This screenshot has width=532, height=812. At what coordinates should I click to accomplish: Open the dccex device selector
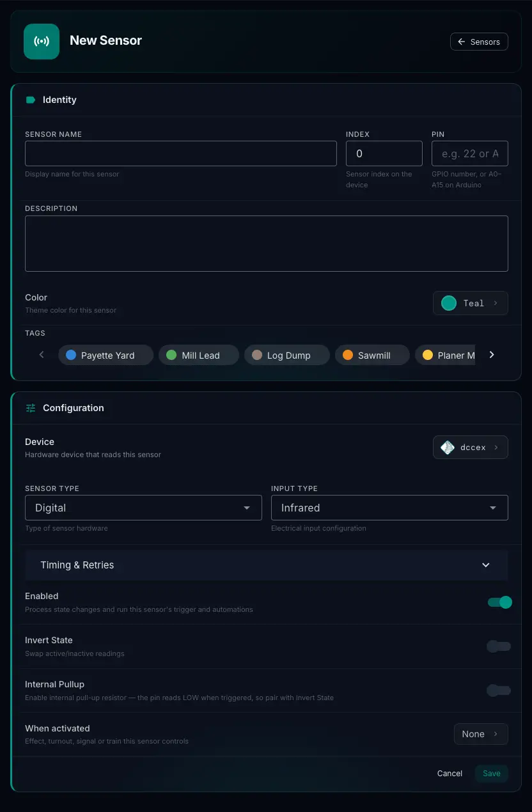pos(471,448)
